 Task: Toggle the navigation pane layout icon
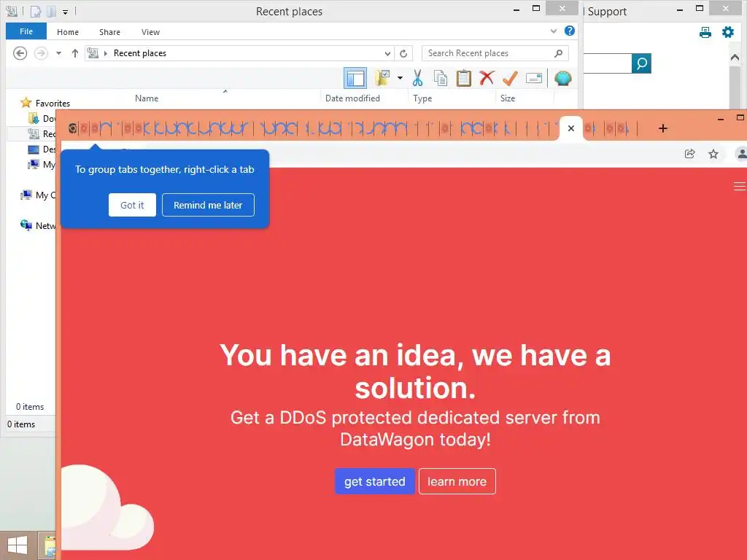pyautogui.click(x=355, y=78)
